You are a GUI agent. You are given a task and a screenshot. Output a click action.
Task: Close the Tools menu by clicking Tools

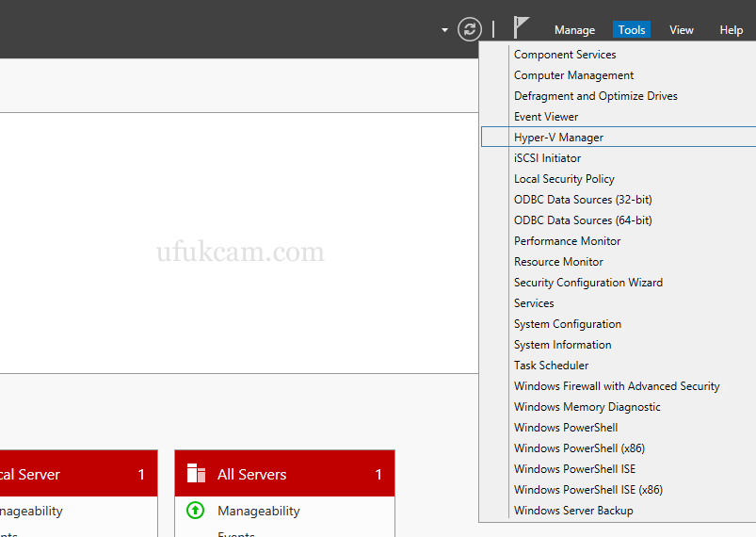point(632,30)
